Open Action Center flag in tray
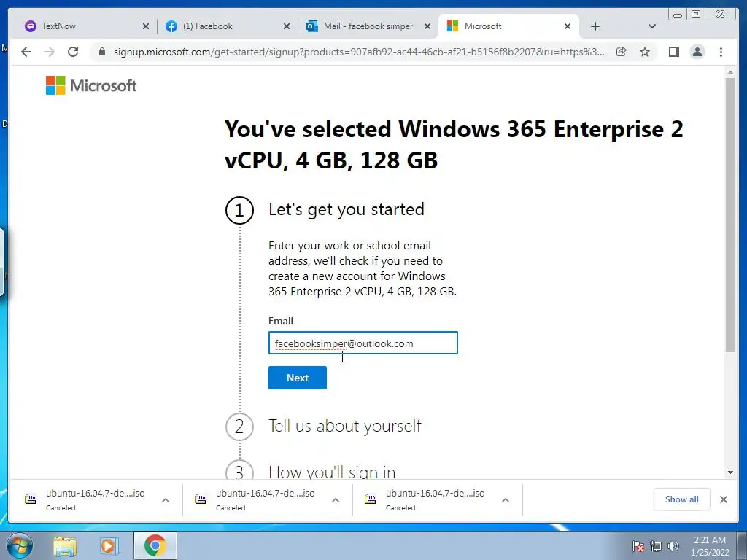This screenshot has width=747, height=560. click(638, 546)
